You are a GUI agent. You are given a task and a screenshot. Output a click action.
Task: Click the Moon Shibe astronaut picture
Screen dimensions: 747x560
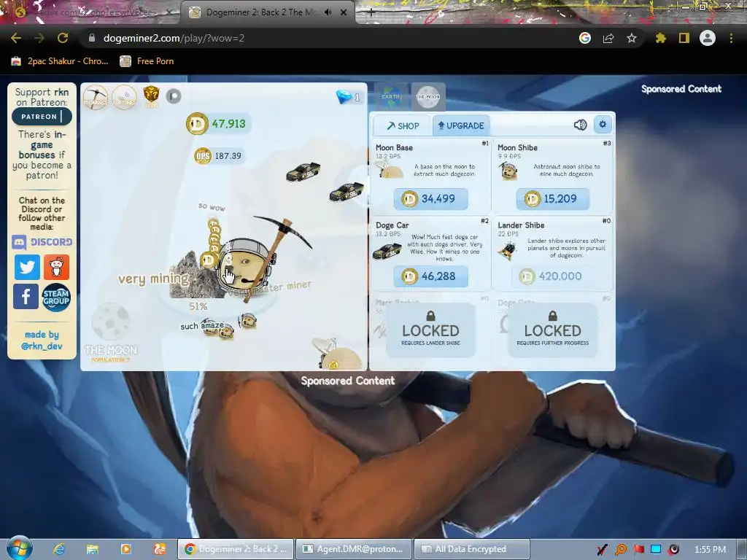tap(508, 171)
